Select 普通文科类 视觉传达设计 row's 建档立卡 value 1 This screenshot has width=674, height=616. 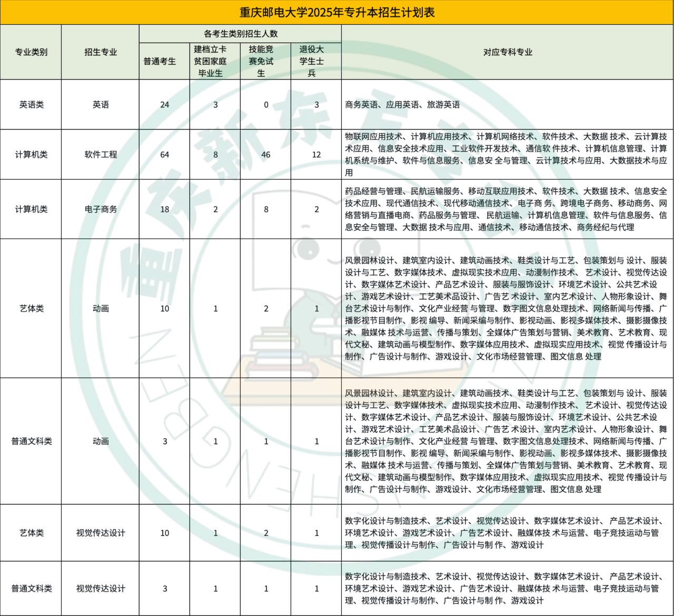coord(215,589)
